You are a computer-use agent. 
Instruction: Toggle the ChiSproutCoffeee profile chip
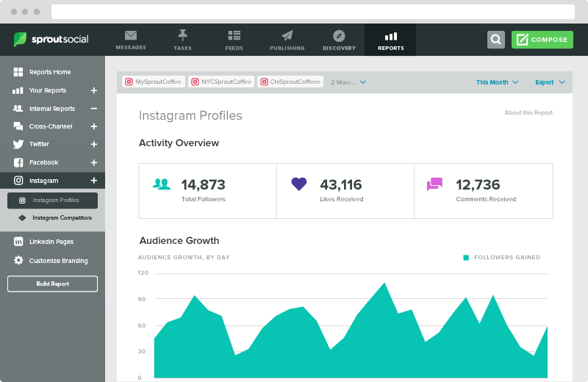tap(290, 82)
